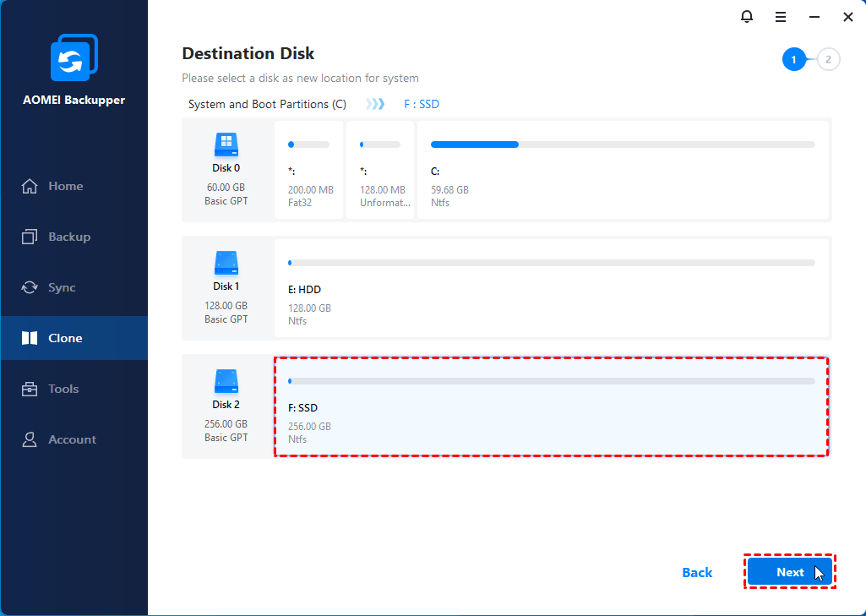The width and height of the screenshot is (866, 616).
Task: Click the Sync arrows icon in sidebar
Action: click(30, 287)
